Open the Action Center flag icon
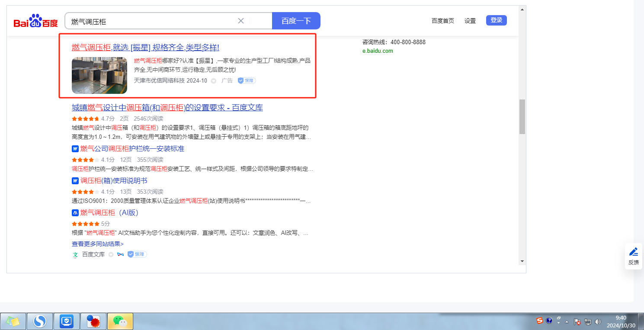The width and height of the screenshot is (644, 330). tap(577, 322)
